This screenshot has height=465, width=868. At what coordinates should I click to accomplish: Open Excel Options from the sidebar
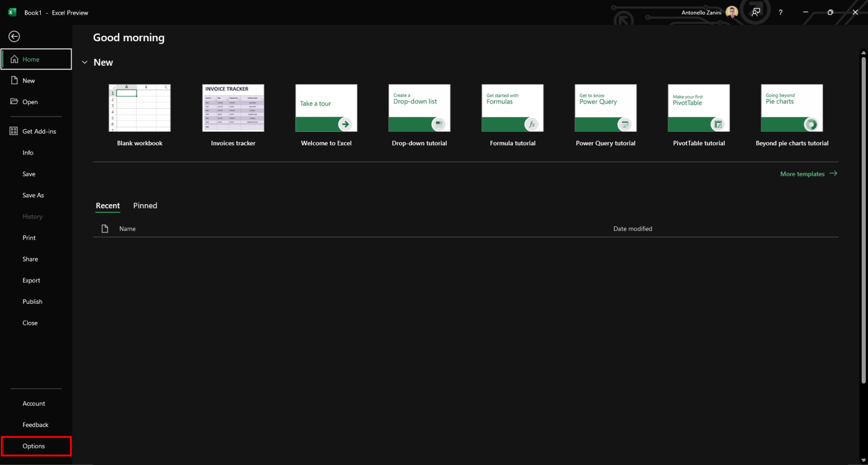pos(32,446)
